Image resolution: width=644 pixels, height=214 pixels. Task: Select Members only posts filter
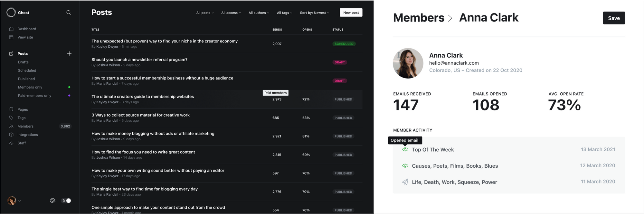pyautogui.click(x=30, y=87)
